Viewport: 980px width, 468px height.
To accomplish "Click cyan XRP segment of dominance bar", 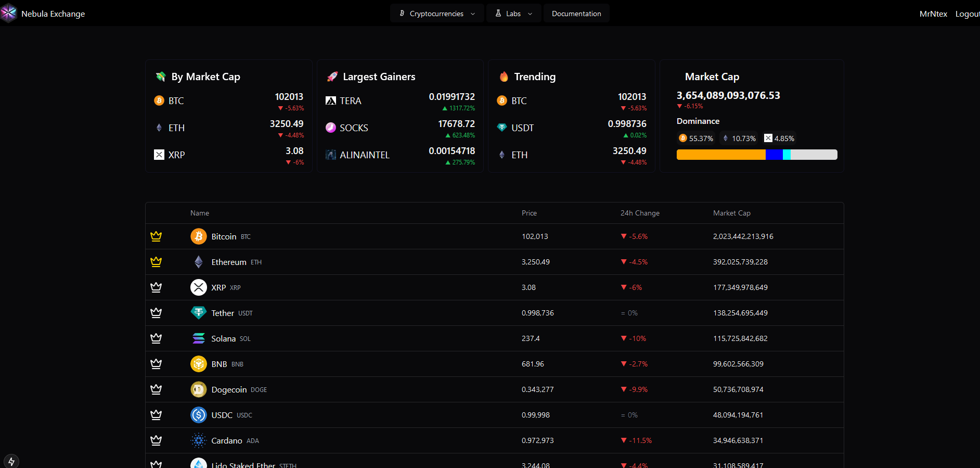I will tap(786, 155).
